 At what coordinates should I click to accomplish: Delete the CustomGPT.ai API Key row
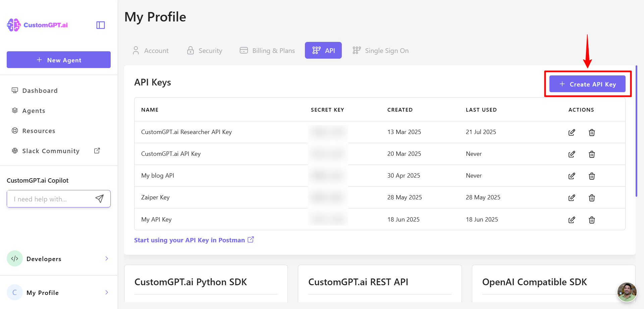[x=592, y=154]
